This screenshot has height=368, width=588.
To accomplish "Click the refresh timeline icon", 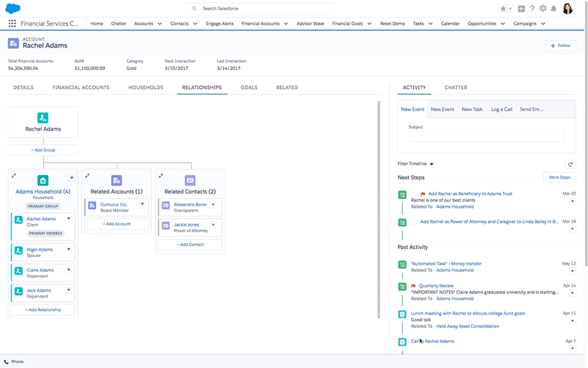I will tap(570, 164).
